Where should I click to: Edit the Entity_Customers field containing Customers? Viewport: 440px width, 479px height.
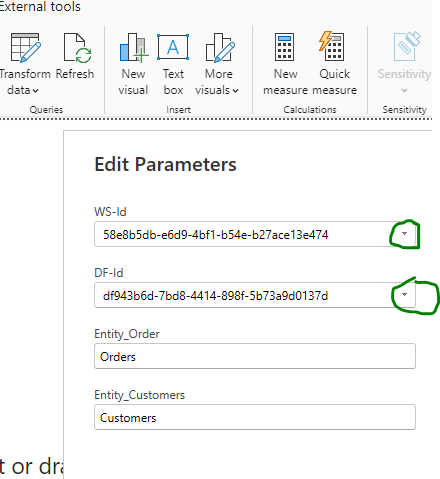point(255,417)
